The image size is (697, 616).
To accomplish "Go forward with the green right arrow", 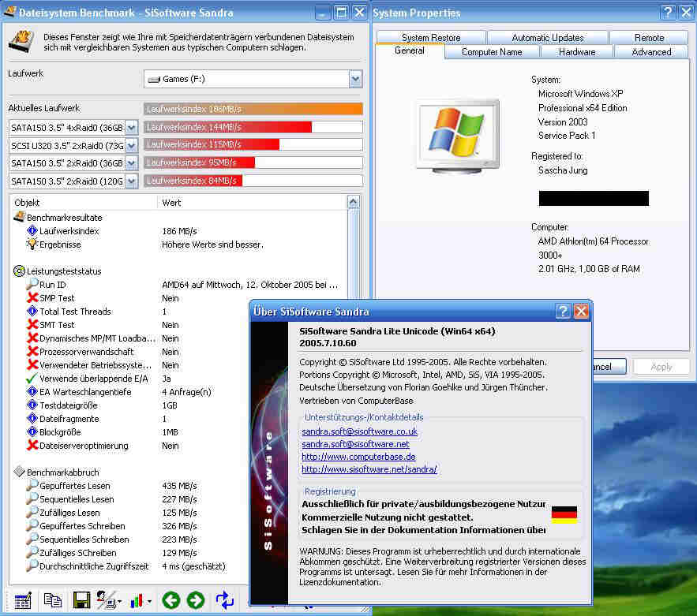I will tap(196, 600).
